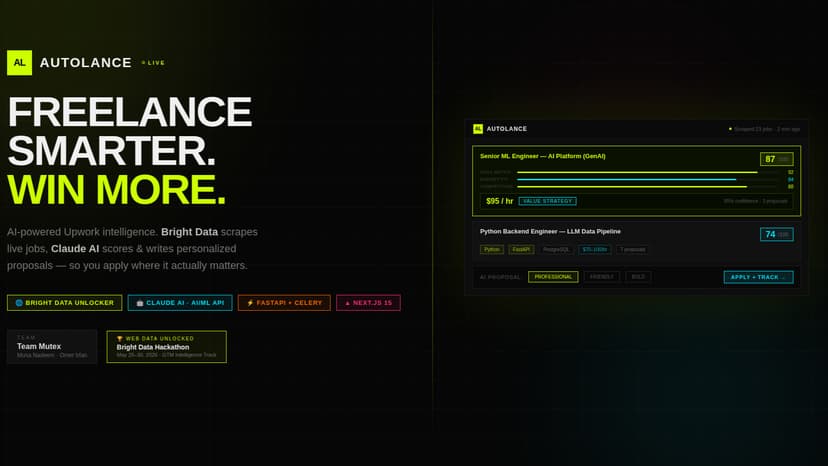Open the Senior ML Engineer job title
The width and height of the screenshot is (828, 466).
[543, 156]
